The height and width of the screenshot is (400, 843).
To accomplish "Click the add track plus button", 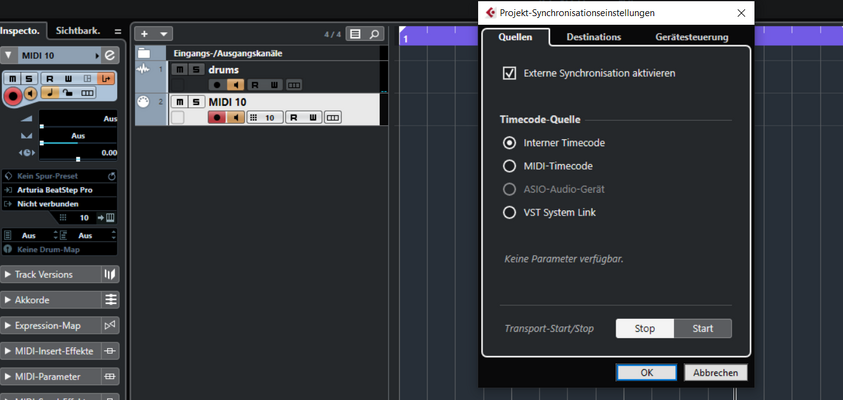I will click(x=144, y=34).
